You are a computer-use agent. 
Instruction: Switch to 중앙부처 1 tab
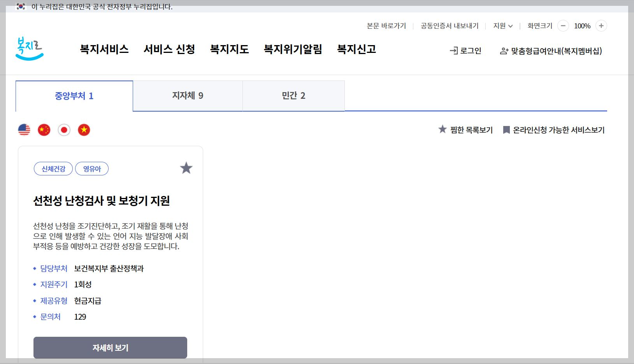[x=74, y=96]
